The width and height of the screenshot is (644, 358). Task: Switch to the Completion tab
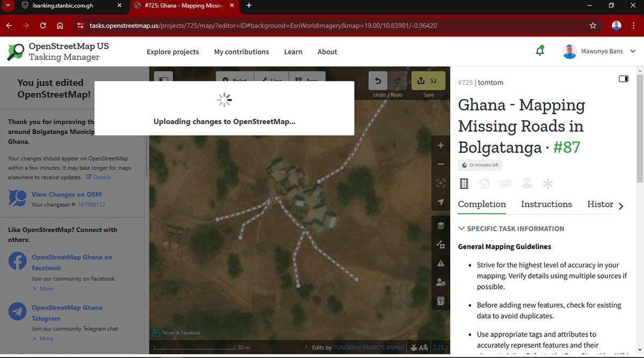(x=482, y=204)
